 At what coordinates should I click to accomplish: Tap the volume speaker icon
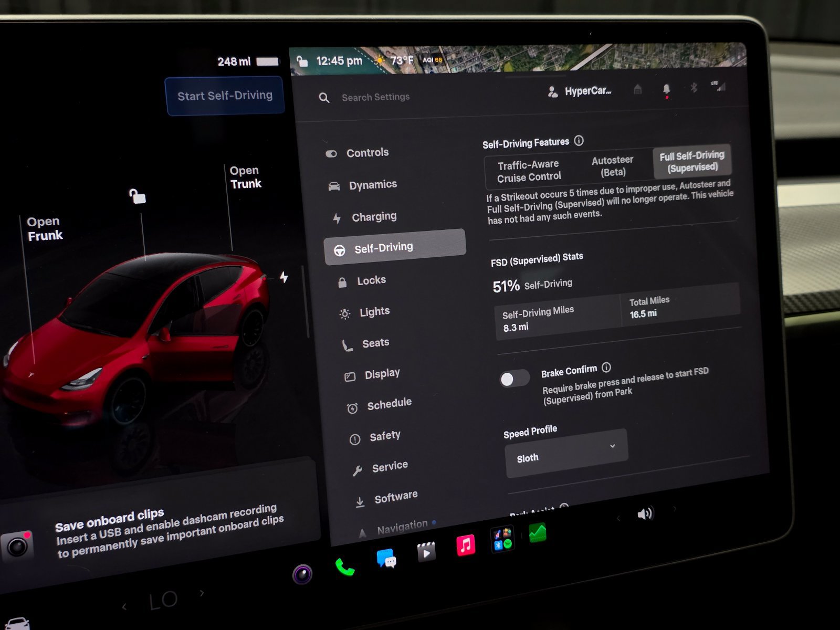(645, 513)
